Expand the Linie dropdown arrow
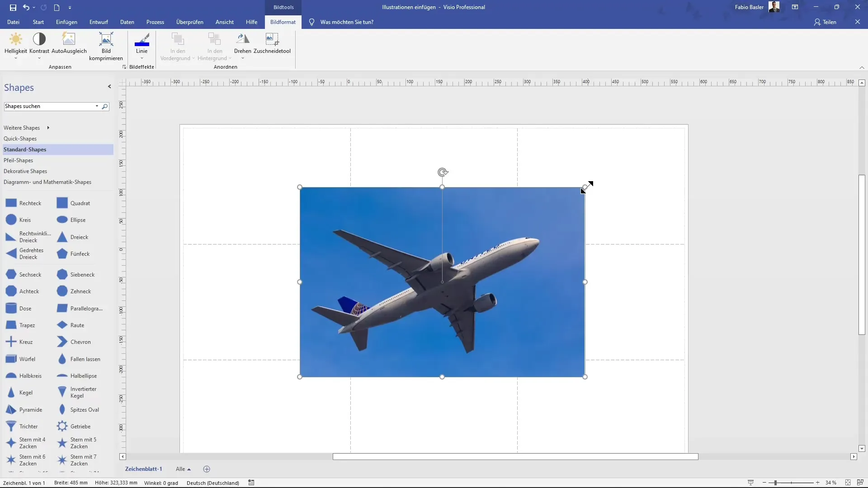Image resolution: width=868 pixels, height=488 pixels. 142,58
